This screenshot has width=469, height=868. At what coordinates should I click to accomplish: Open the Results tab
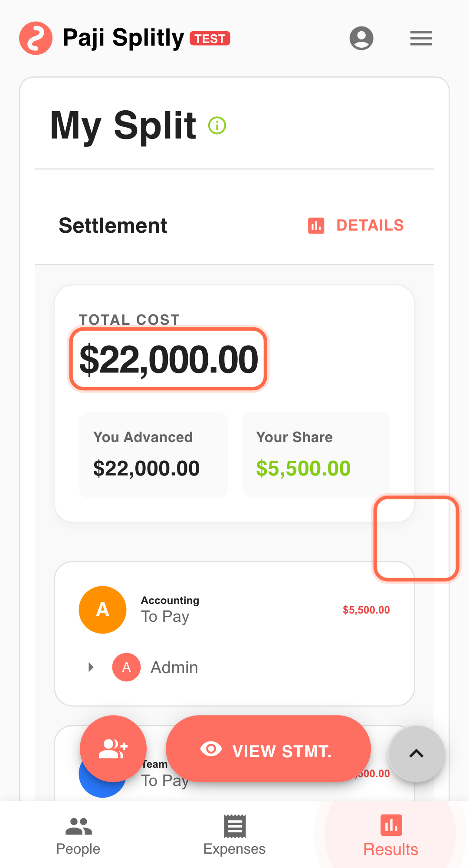[390, 836]
